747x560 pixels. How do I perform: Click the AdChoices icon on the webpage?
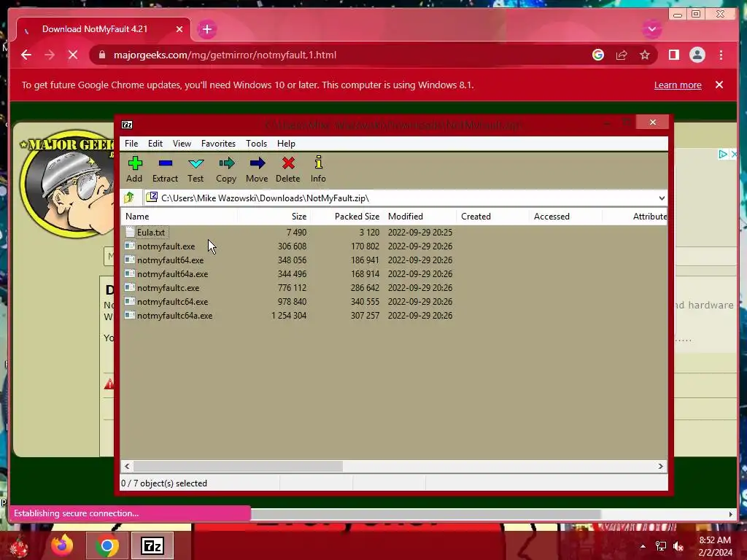pos(722,155)
